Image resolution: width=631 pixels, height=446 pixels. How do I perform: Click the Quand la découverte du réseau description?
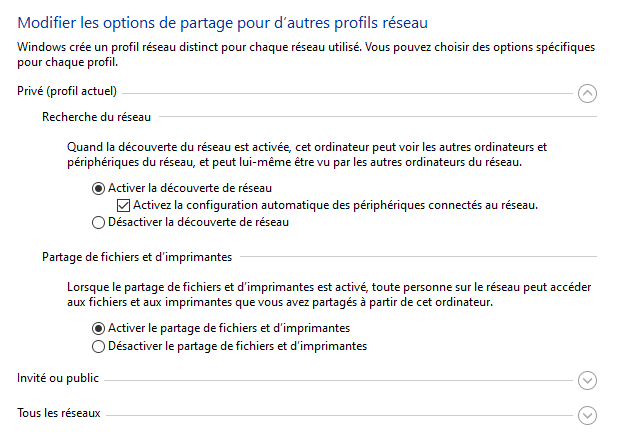pyautogui.click(x=301, y=154)
